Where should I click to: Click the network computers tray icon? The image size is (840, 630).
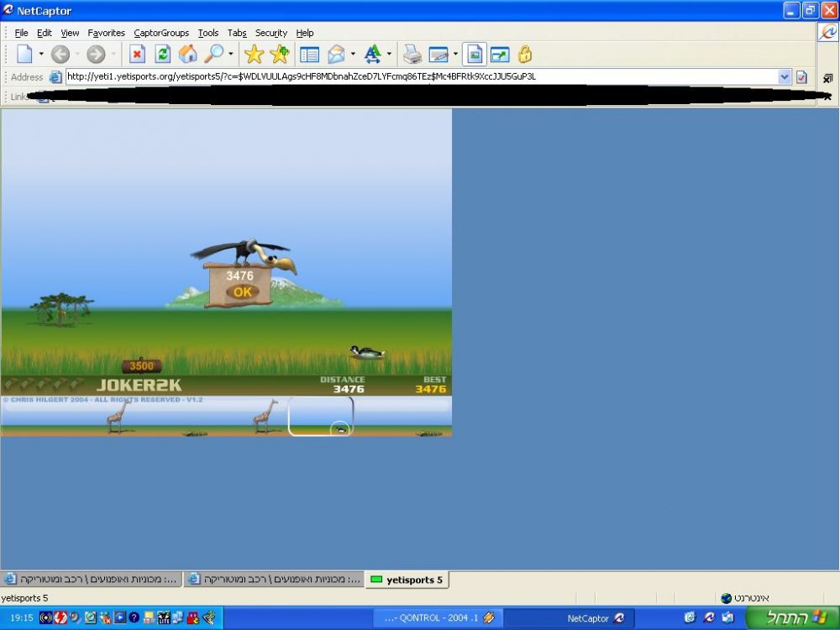click(x=177, y=617)
